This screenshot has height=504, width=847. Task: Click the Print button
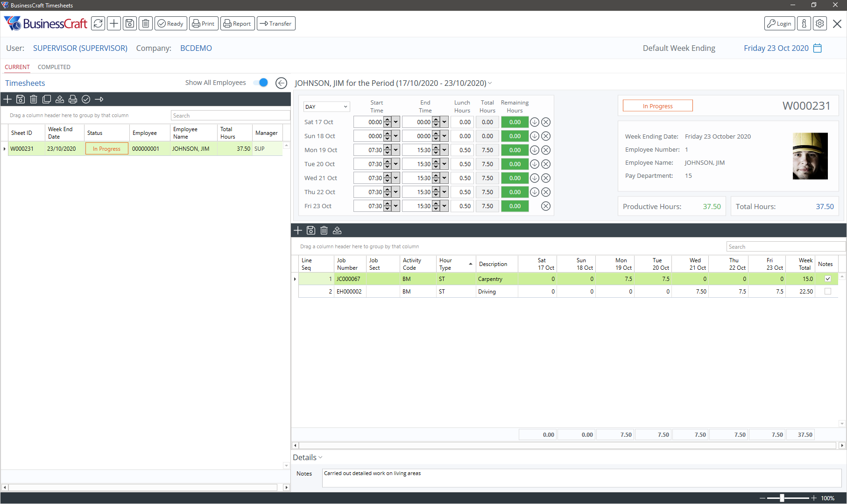click(204, 23)
